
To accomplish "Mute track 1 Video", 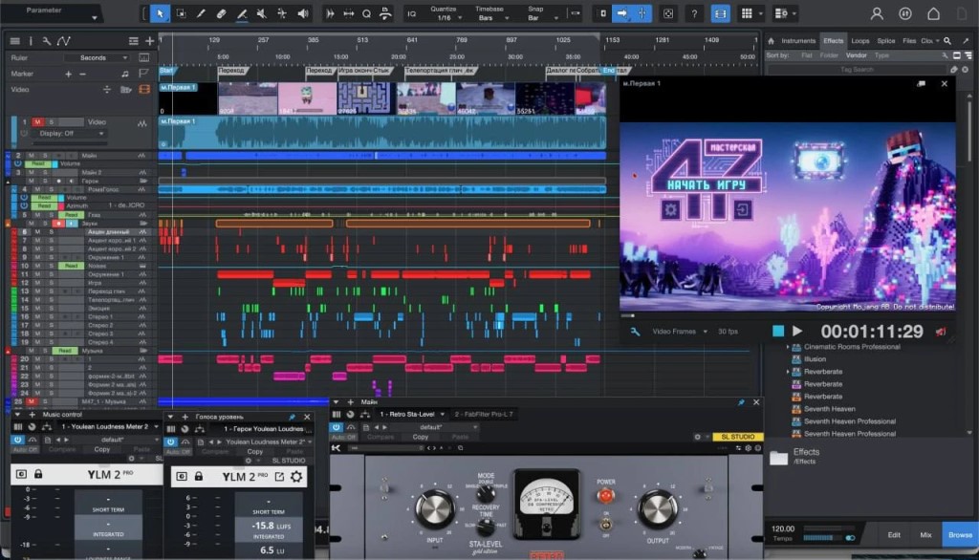I will click(37, 121).
